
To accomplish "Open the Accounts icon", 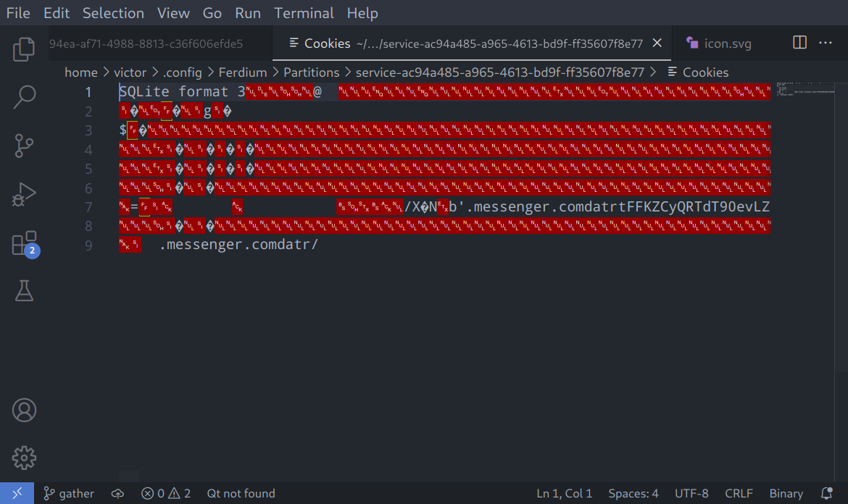I will click(x=24, y=409).
